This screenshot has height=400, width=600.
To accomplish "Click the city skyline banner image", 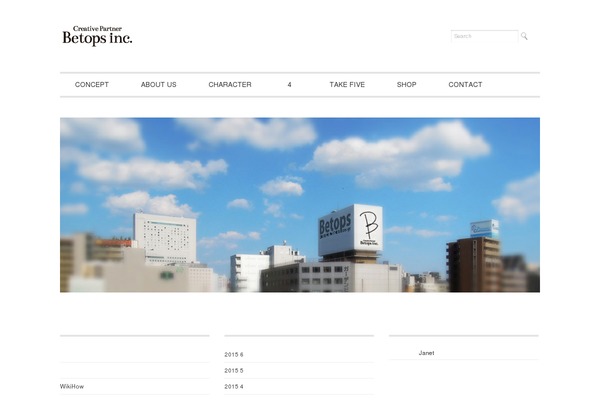I will tap(300, 205).
